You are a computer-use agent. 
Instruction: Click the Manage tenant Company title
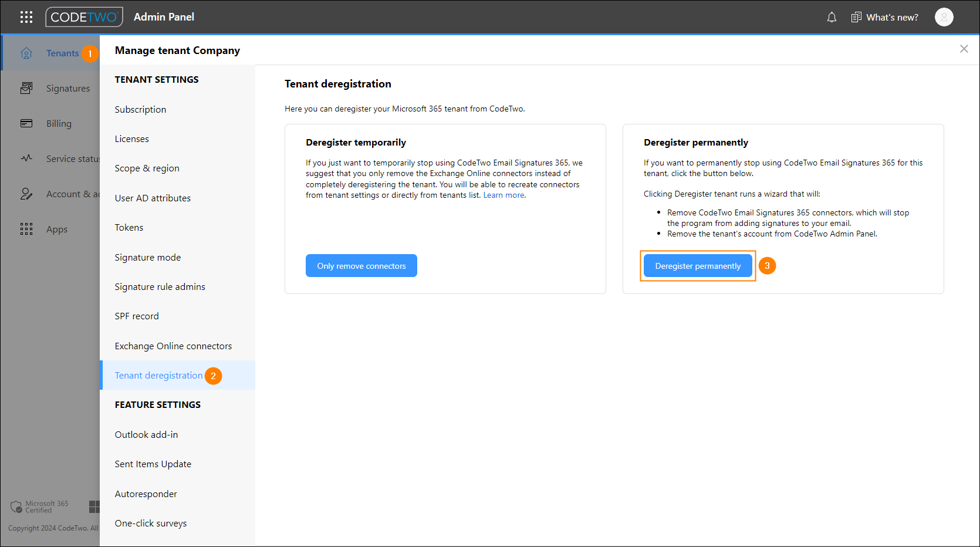point(177,50)
